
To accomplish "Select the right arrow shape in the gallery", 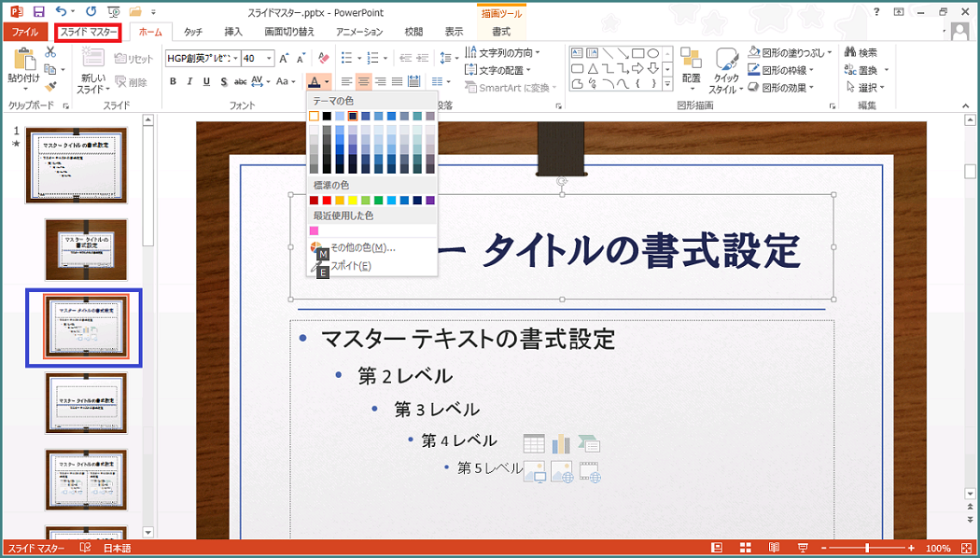I will (x=637, y=68).
